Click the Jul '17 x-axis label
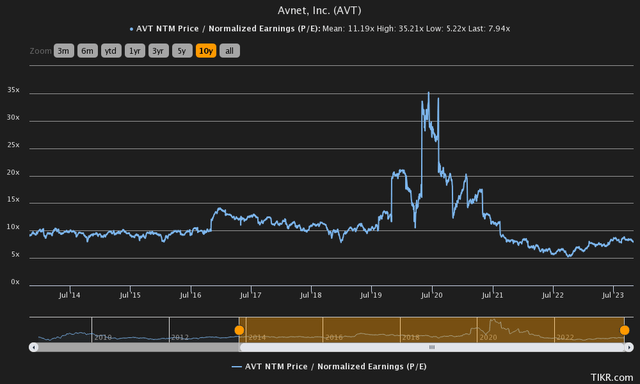Image resolution: width=640 pixels, height=384 pixels. point(251,295)
